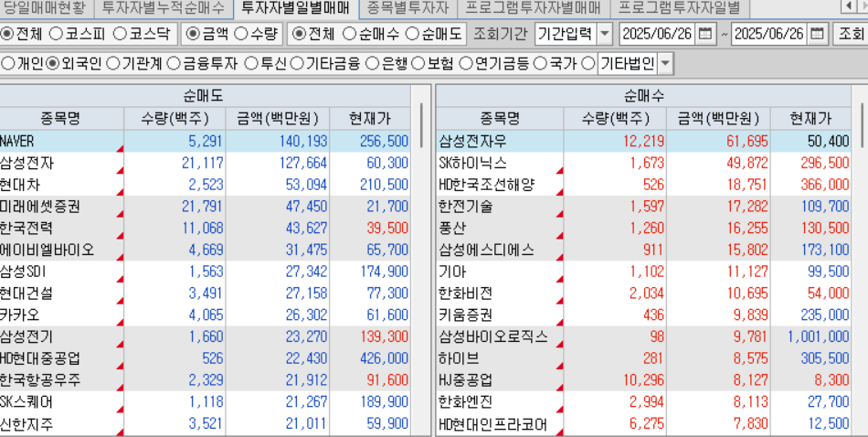Open the 기타법인 dropdown list
Screen dimensions: 868x437
pos(664,64)
